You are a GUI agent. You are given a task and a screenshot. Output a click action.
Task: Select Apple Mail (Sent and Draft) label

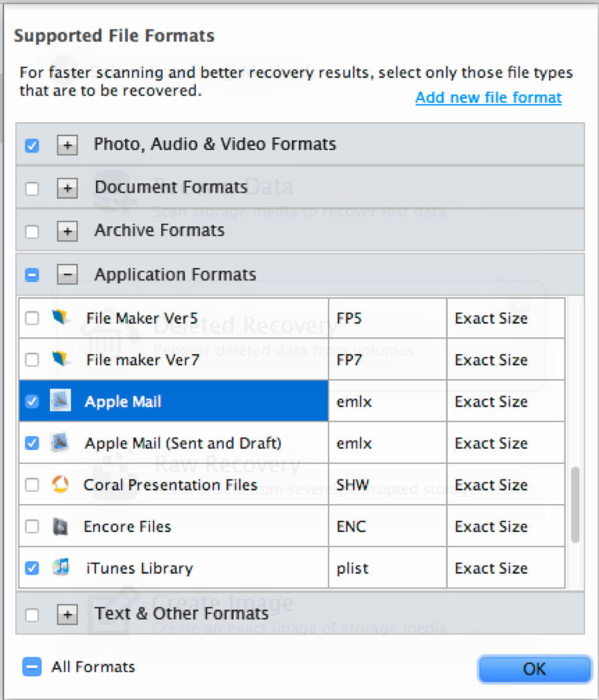pos(183,443)
